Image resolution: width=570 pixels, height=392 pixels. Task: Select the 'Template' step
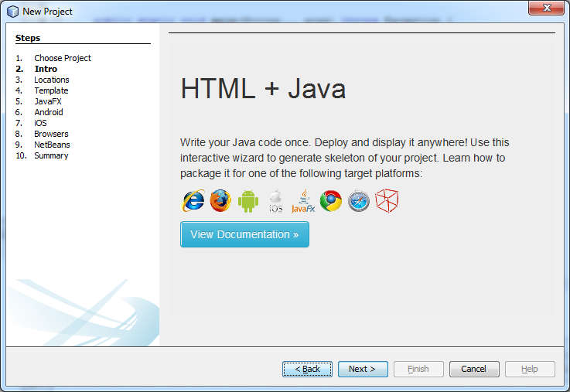pos(51,90)
